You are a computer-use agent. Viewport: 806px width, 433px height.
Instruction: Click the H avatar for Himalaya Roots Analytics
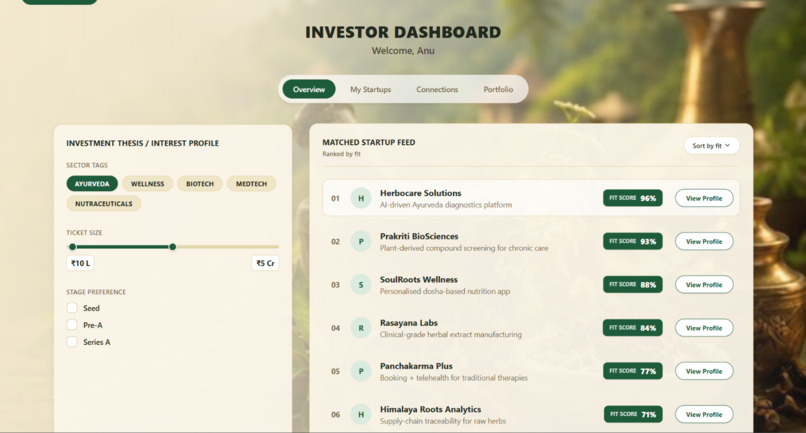coord(361,414)
